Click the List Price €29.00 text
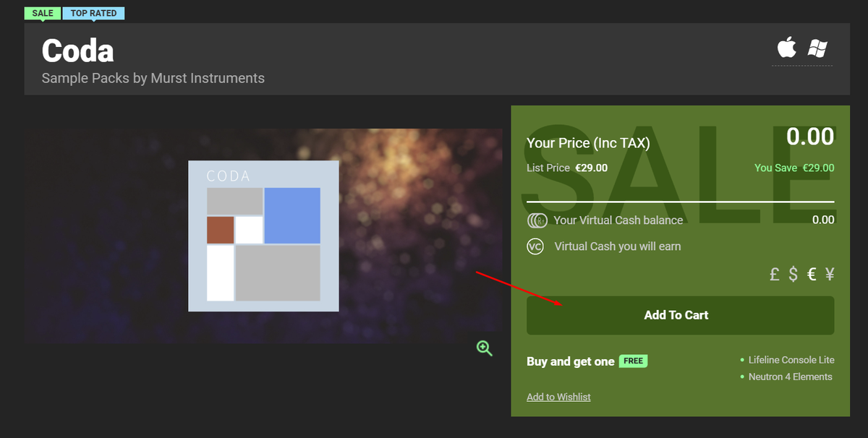The width and height of the screenshot is (868, 438). click(567, 168)
